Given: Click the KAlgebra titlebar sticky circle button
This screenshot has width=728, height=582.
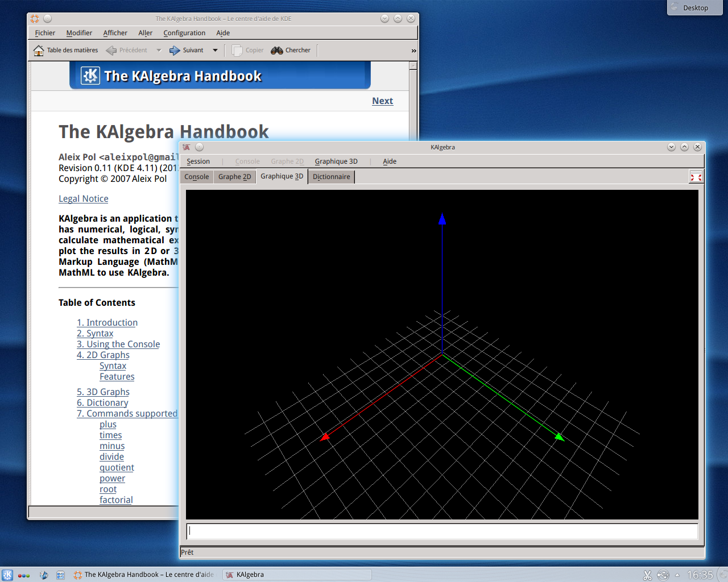Looking at the screenshot, I should (x=199, y=147).
